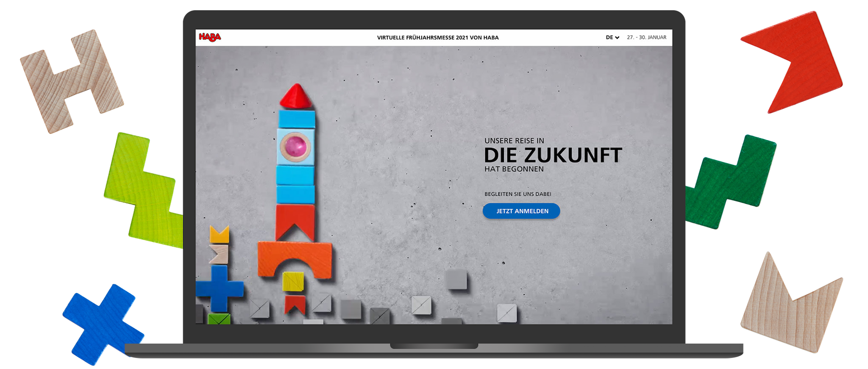Click the DIE ZUKUNFT headline

coord(553,155)
